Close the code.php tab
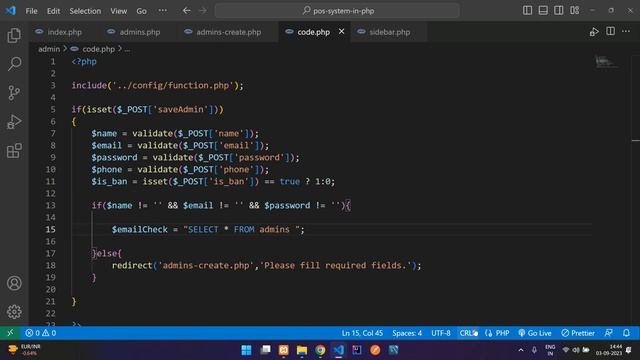Screen dimensions: 640x360 (341, 31)
